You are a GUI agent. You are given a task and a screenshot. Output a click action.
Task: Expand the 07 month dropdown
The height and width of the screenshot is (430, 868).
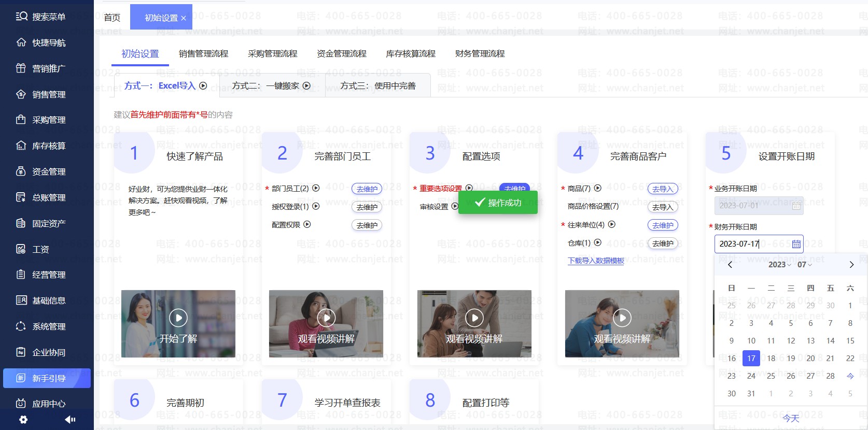[804, 265]
